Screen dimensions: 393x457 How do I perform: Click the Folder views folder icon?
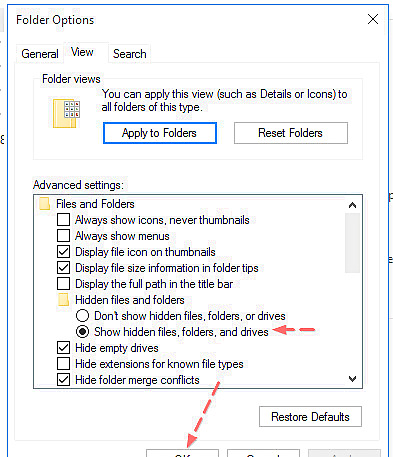point(66,113)
